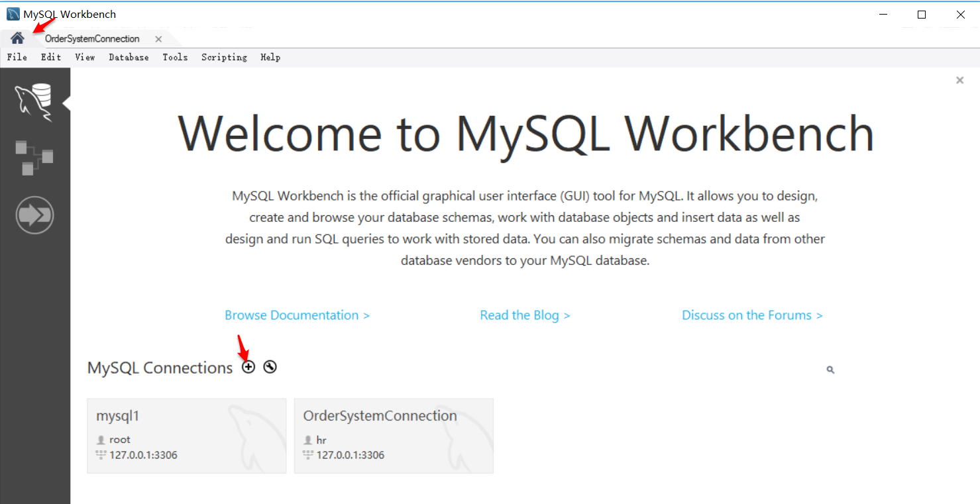Viewport: 980px width, 504px height.
Task: Open the View menu
Action: pos(85,58)
